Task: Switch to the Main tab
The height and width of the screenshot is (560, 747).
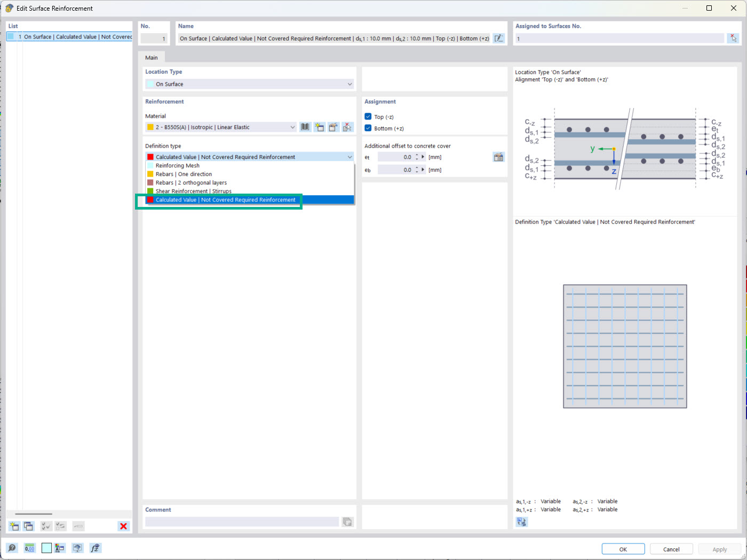Action: [x=152, y=58]
